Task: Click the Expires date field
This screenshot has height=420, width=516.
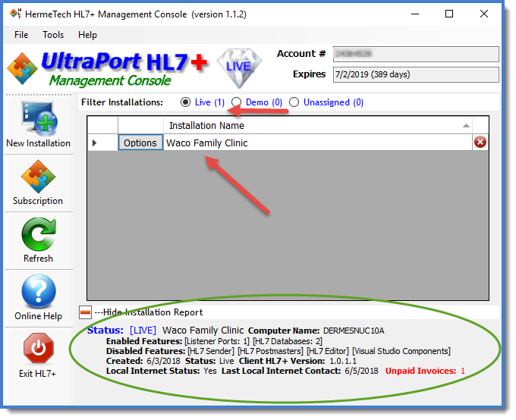Action: (x=416, y=74)
